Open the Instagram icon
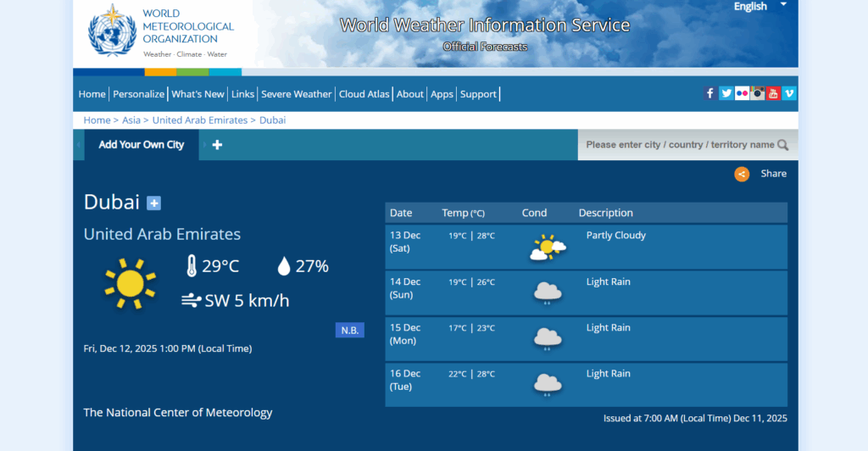Image resolution: width=868 pixels, height=451 pixels. click(x=758, y=93)
